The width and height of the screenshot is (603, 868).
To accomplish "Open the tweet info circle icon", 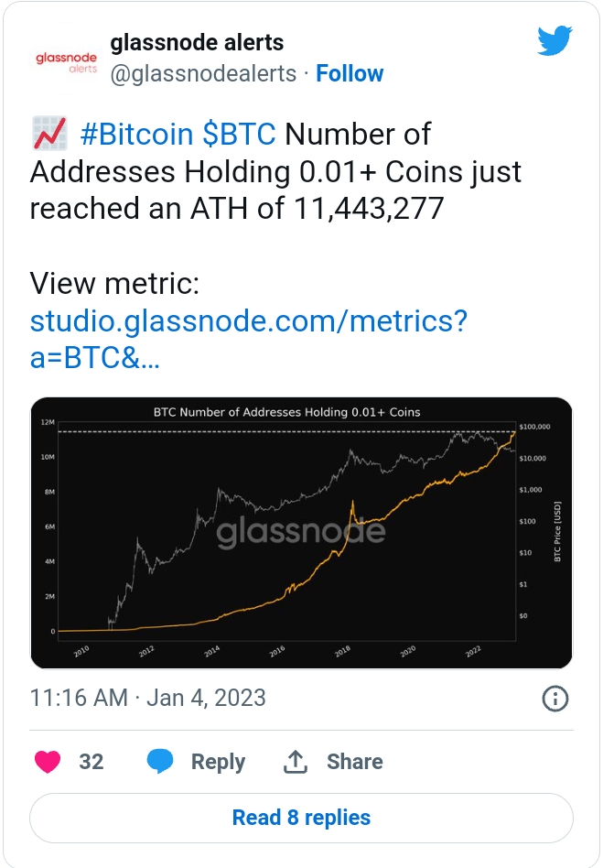I will (555, 699).
